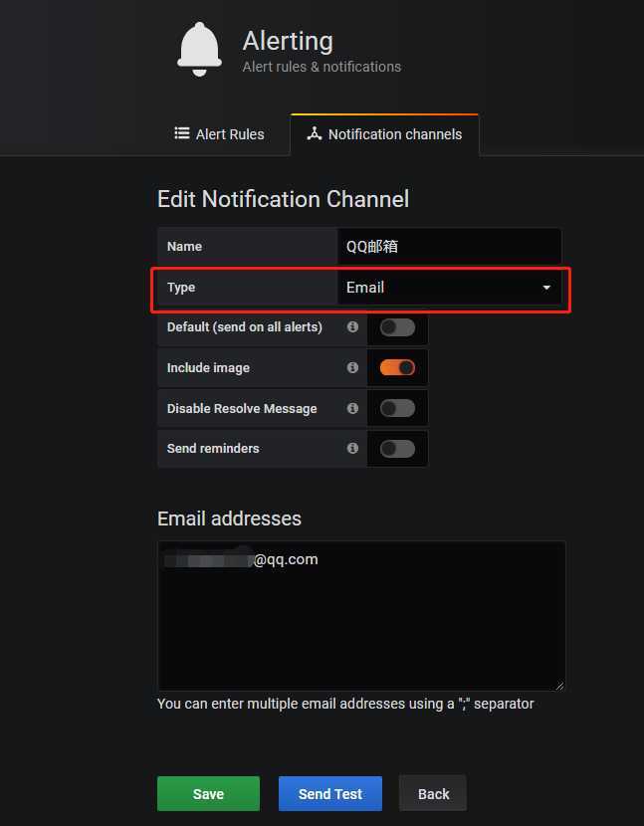Click the Include image label

coord(208,367)
